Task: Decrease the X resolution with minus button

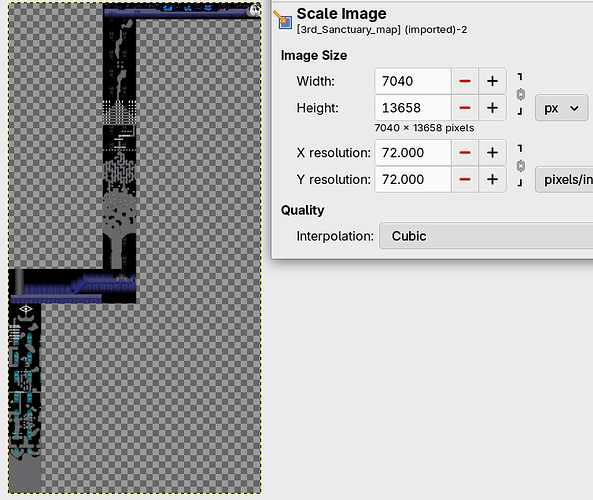Action: [465, 152]
